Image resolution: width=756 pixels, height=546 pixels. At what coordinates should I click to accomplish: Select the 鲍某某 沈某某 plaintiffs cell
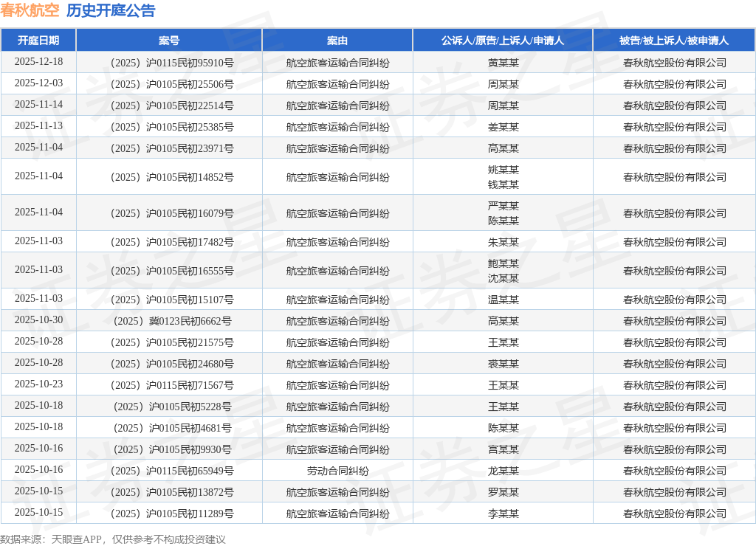click(503, 270)
